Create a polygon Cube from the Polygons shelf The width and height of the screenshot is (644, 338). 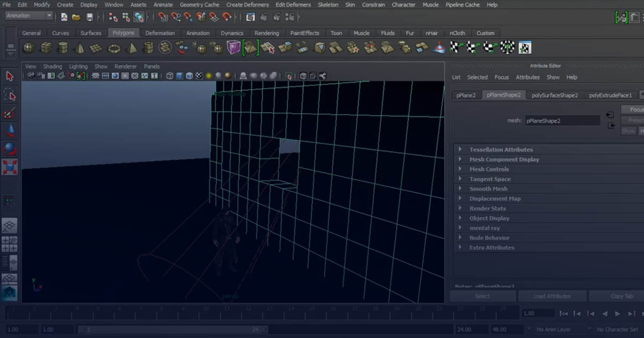point(46,47)
